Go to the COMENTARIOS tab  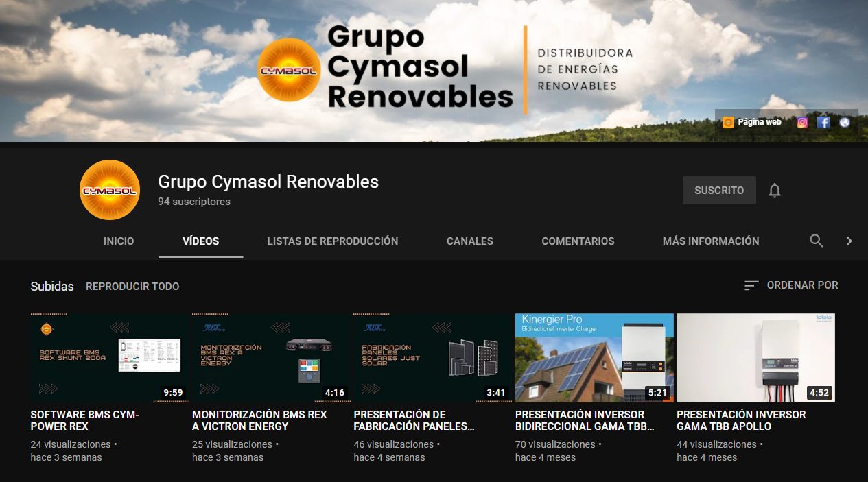[578, 241]
